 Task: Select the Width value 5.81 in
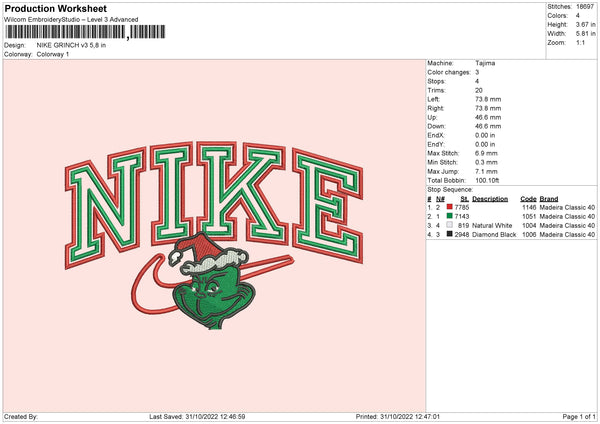coord(585,34)
